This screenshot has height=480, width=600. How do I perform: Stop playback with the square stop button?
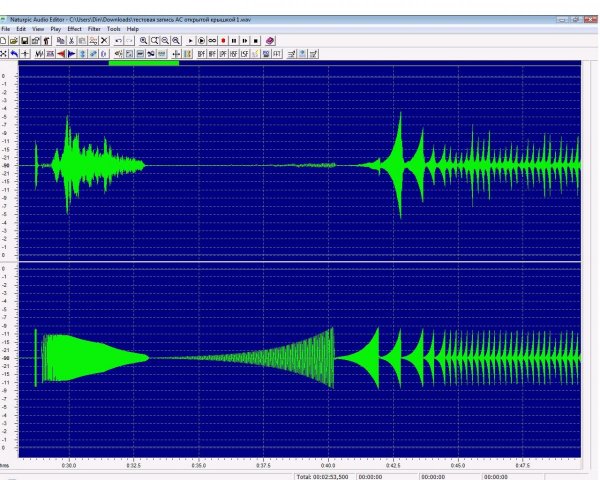256,41
